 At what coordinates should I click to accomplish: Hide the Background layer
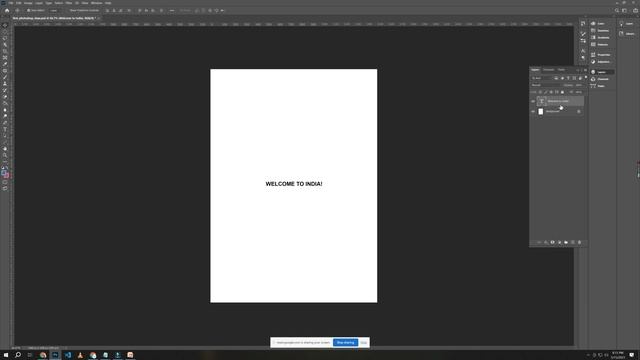[533, 111]
